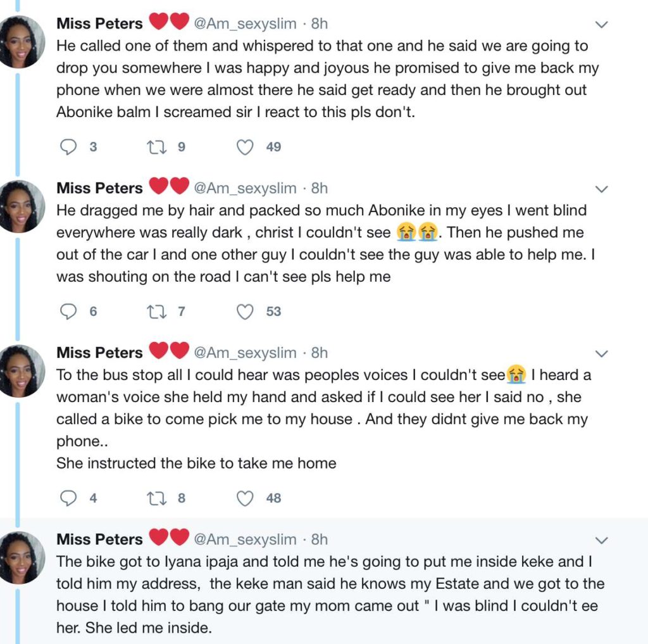Like the tweet with 48 likes
Screen dimensions: 648x644
[x=245, y=498]
